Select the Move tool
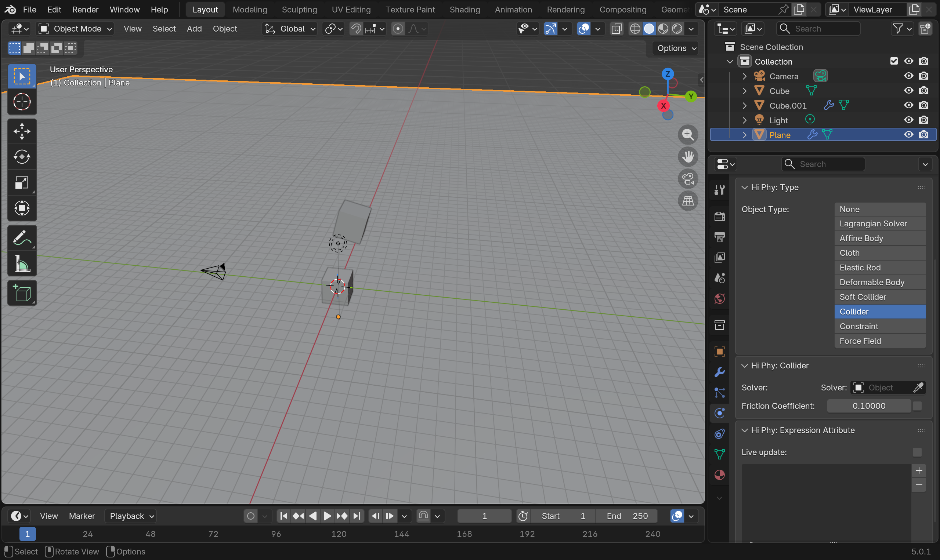The image size is (940, 560). pos(22,131)
